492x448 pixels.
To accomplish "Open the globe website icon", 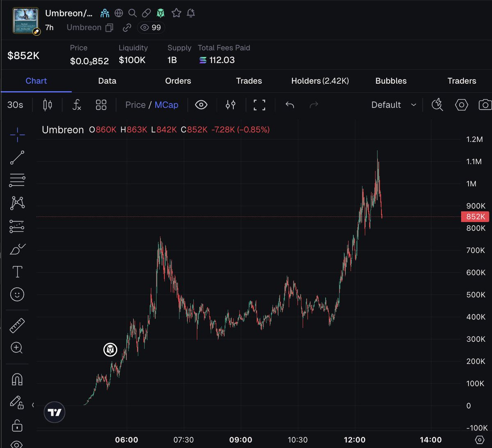I will pos(119,13).
